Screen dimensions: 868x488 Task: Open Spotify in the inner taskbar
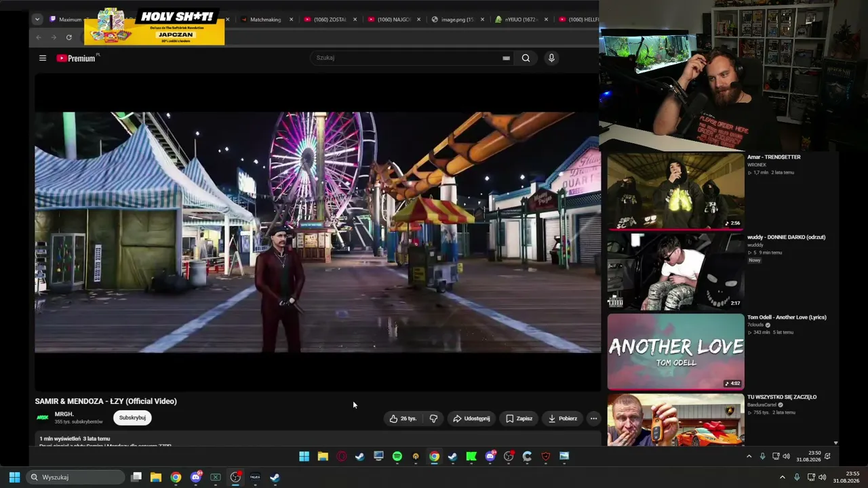coord(397,457)
